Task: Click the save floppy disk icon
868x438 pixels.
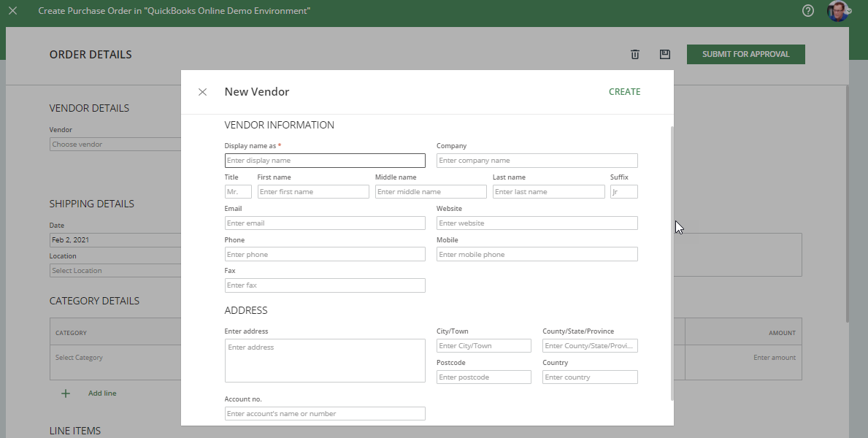Action: coord(664,54)
